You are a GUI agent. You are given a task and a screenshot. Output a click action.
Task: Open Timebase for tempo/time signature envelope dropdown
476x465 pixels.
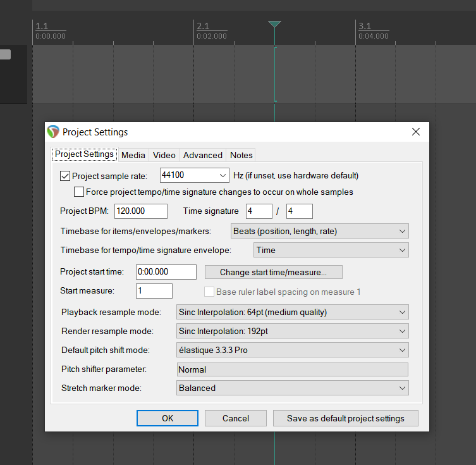[331, 250]
